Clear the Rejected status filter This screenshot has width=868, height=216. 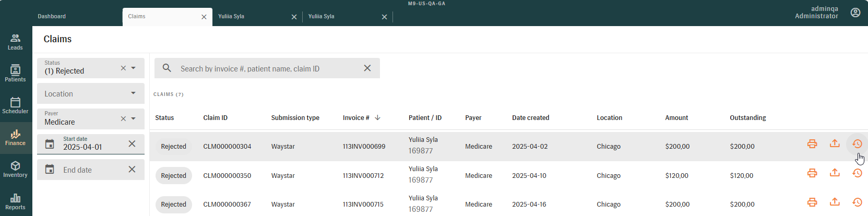[x=123, y=68]
